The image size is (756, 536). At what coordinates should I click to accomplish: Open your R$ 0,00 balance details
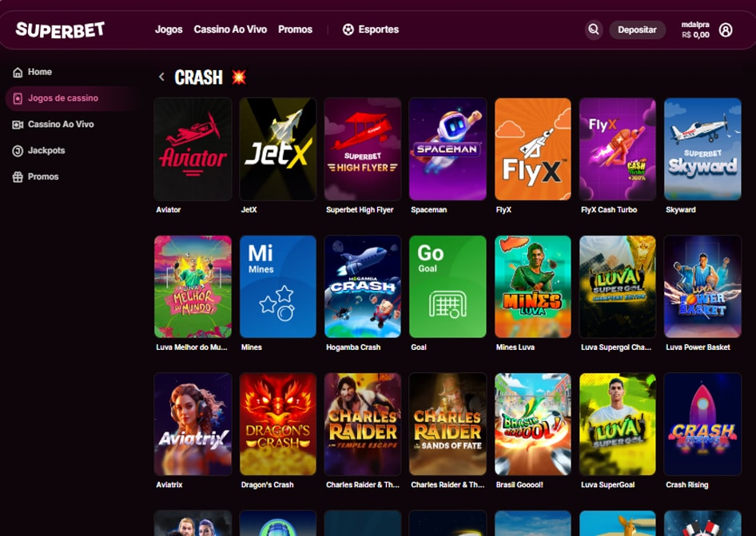pos(697,34)
